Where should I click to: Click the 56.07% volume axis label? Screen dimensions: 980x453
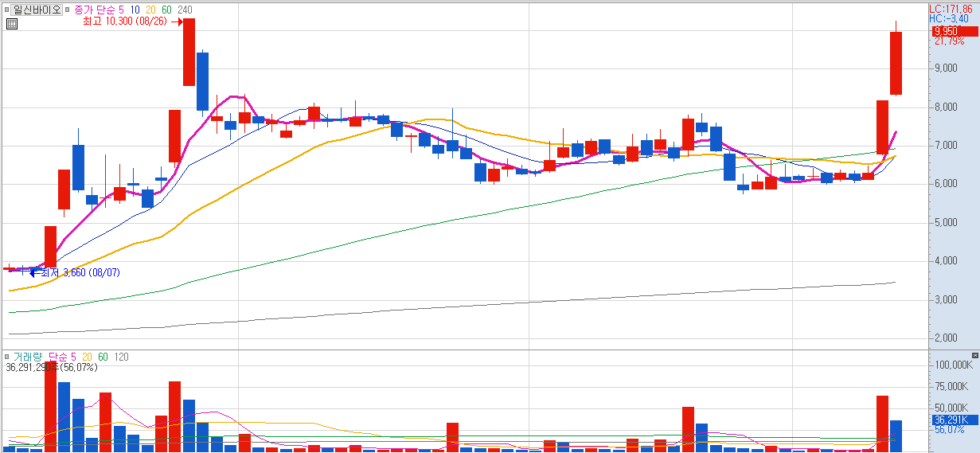click(949, 430)
